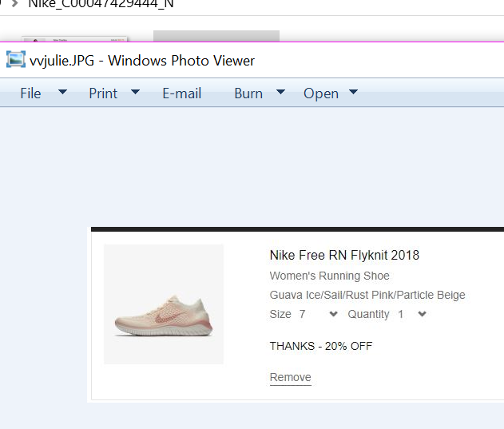Click the Women's Running Shoe text
The image size is (504, 429).
[x=329, y=276]
